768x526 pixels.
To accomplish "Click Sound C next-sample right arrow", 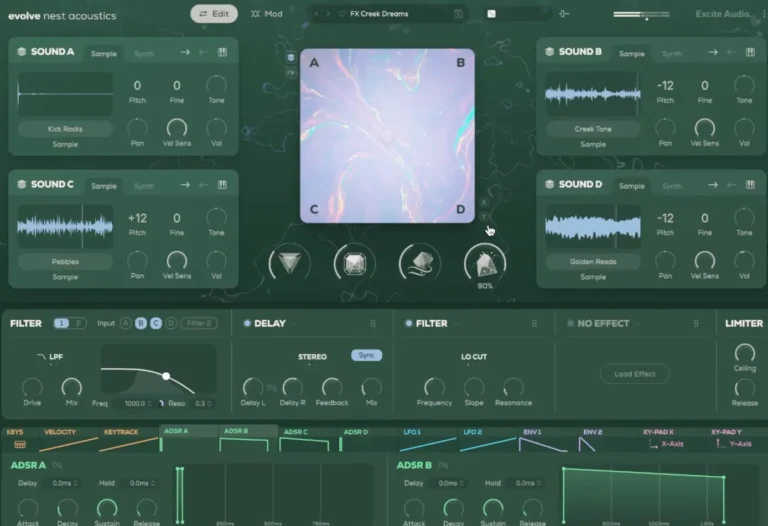I will point(185,185).
